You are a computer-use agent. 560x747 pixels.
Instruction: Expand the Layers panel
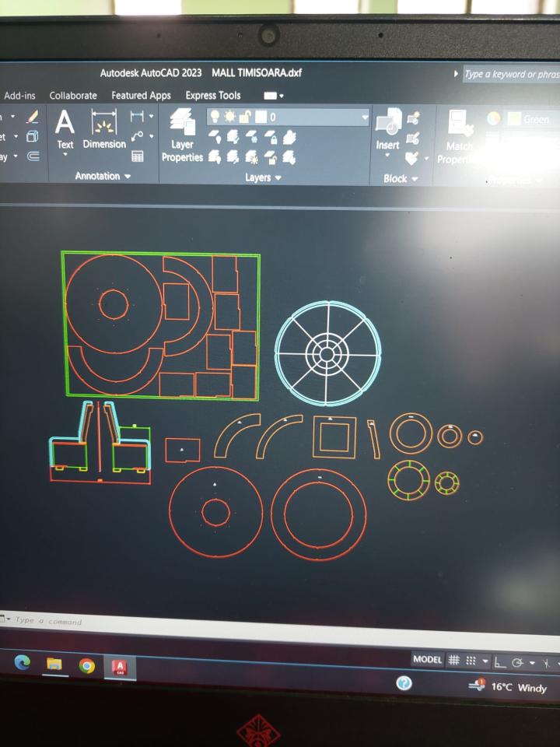[263, 177]
